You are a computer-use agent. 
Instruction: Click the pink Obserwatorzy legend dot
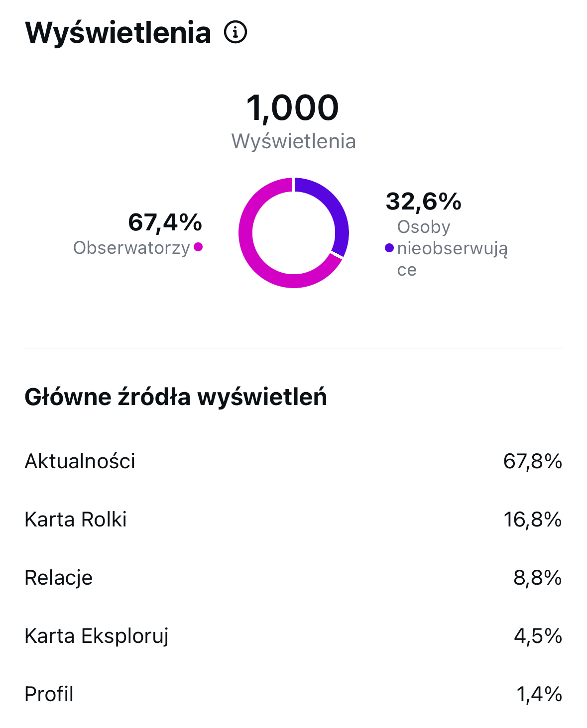(198, 247)
